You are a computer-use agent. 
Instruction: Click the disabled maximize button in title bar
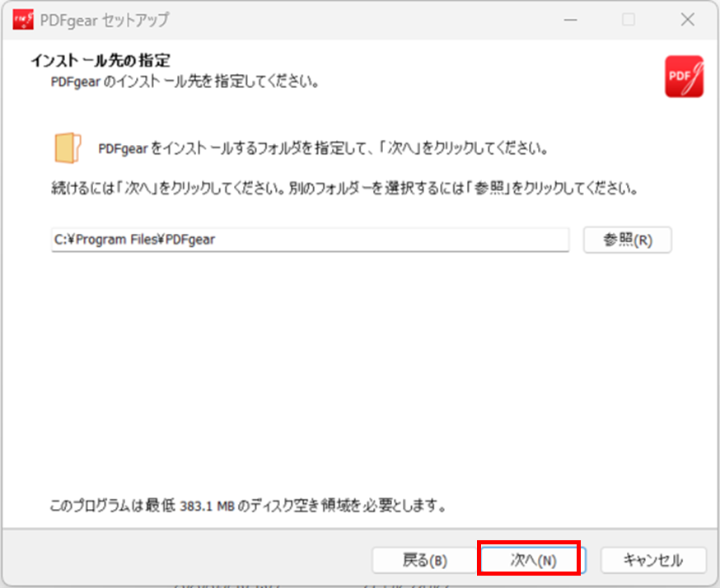pos(629,20)
